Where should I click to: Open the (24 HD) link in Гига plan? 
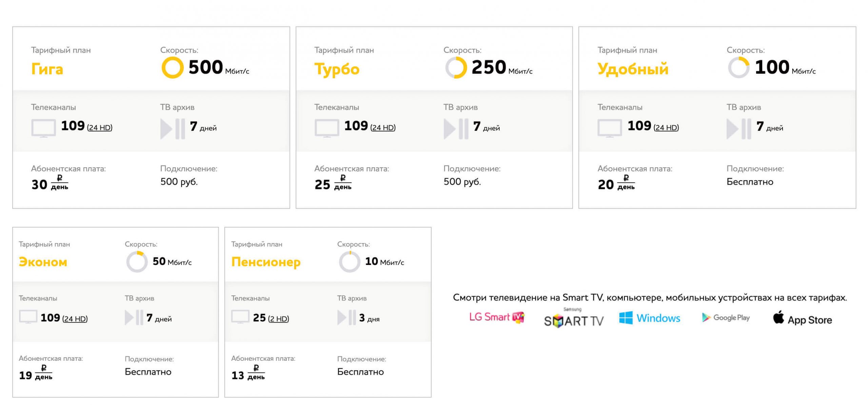point(100,128)
